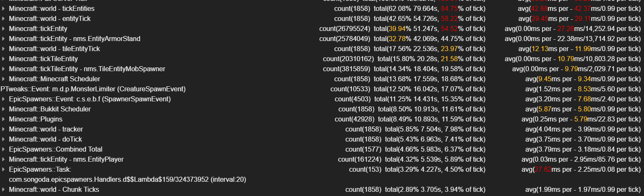Expand Minecraft::world - Chunk Ticks arrow
The width and height of the screenshot is (644, 196).
(x=3, y=189)
